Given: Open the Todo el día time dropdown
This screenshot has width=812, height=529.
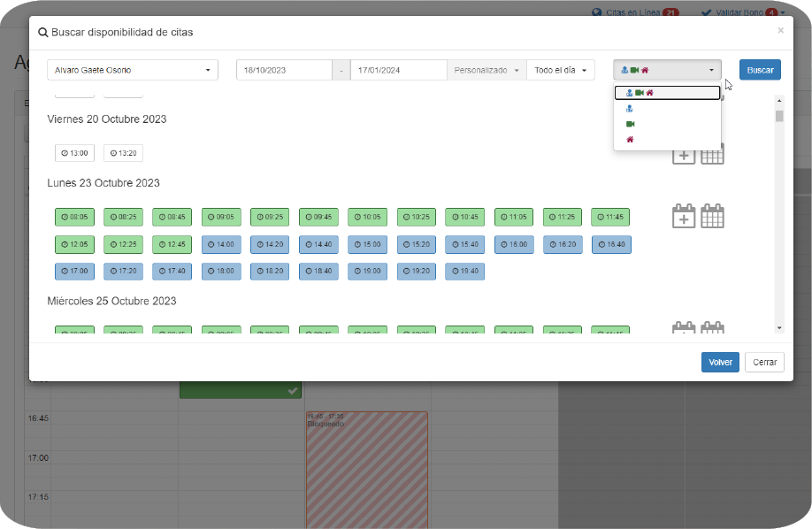Looking at the screenshot, I should [560, 70].
